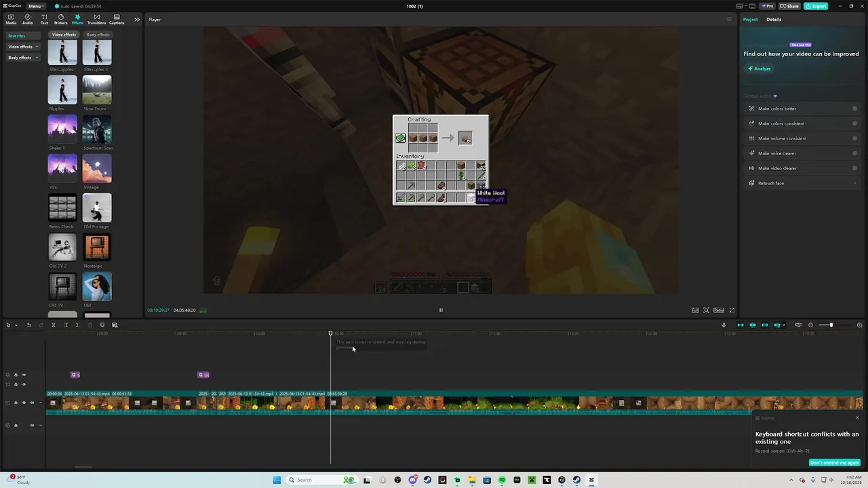The width and height of the screenshot is (868, 488).
Task: Click the Pro button
Action: pyautogui.click(x=767, y=6)
